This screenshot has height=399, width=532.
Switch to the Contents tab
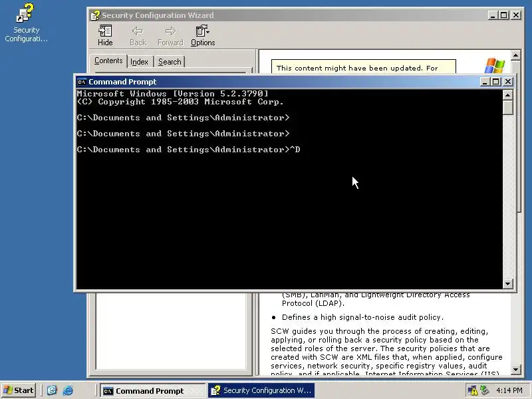click(108, 61)
